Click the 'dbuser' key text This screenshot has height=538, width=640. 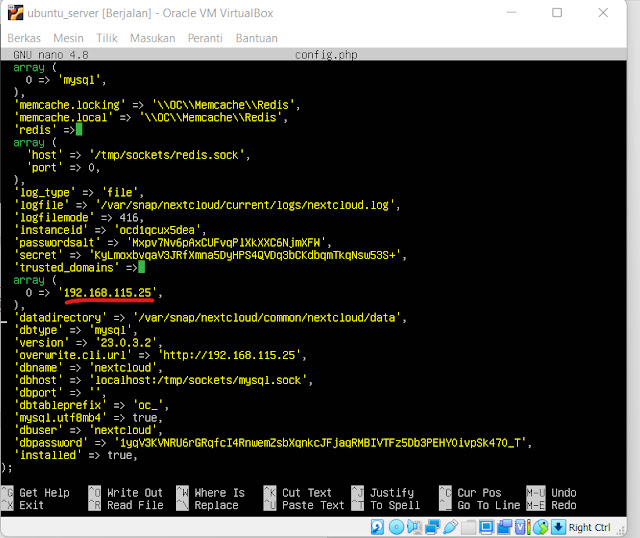pyautogui.click(x=38, y=430)
